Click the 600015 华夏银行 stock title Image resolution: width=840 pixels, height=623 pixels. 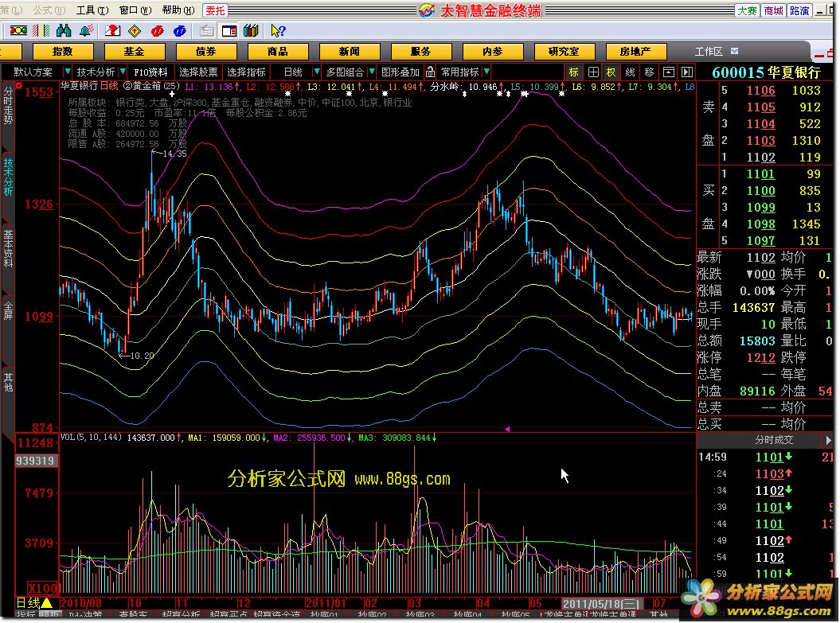[x=766, y=72]
